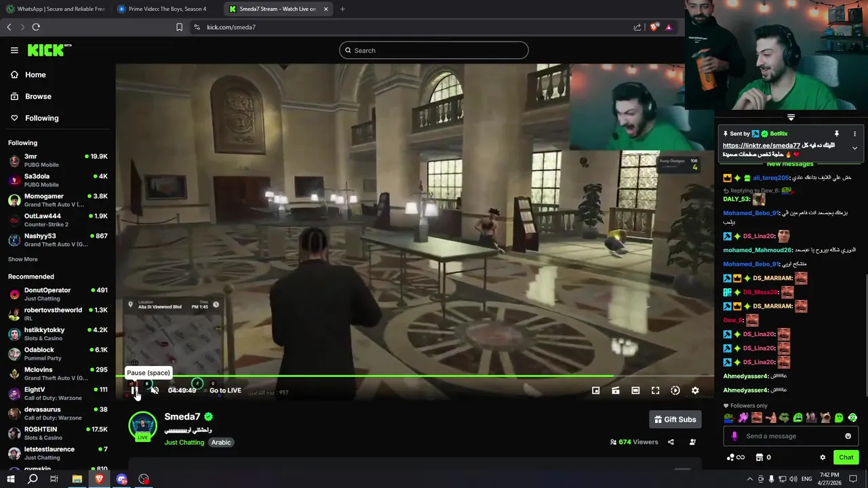Open DonutOperator recommended channel
This screenshot has height=488, width=868.
58,294
